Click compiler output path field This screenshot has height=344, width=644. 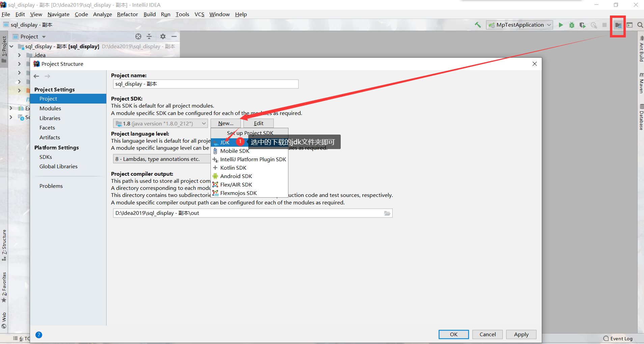(x=253, y=213)
